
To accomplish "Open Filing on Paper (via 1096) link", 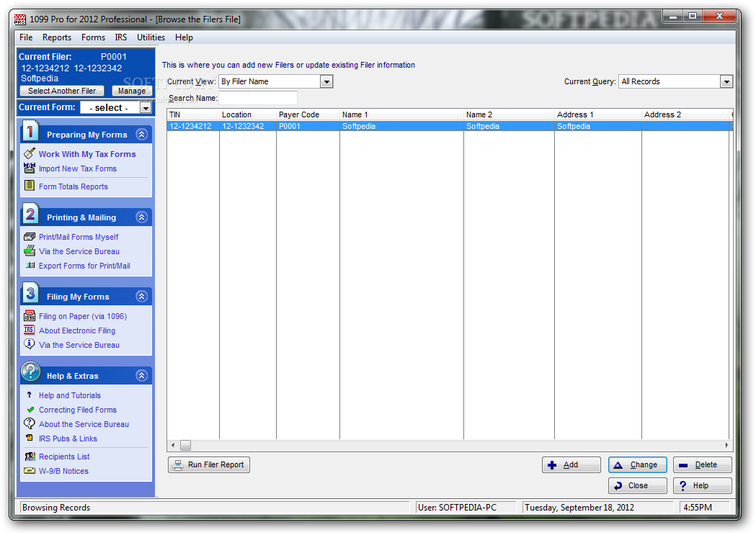I will (x=83, y=316).
